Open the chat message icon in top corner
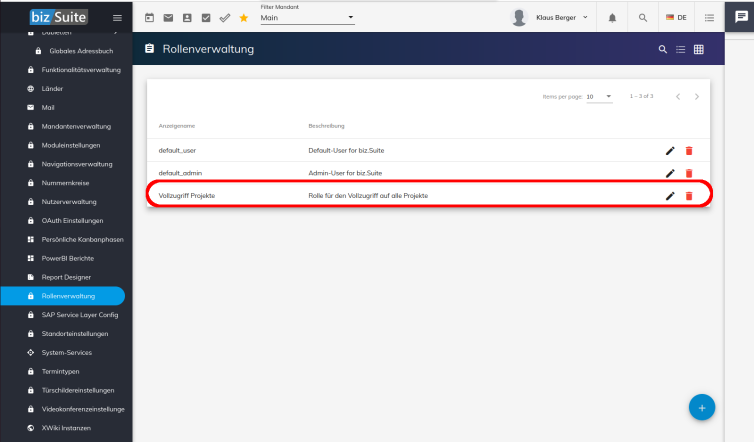Viewport: 754px width, 442px height. 741,17
